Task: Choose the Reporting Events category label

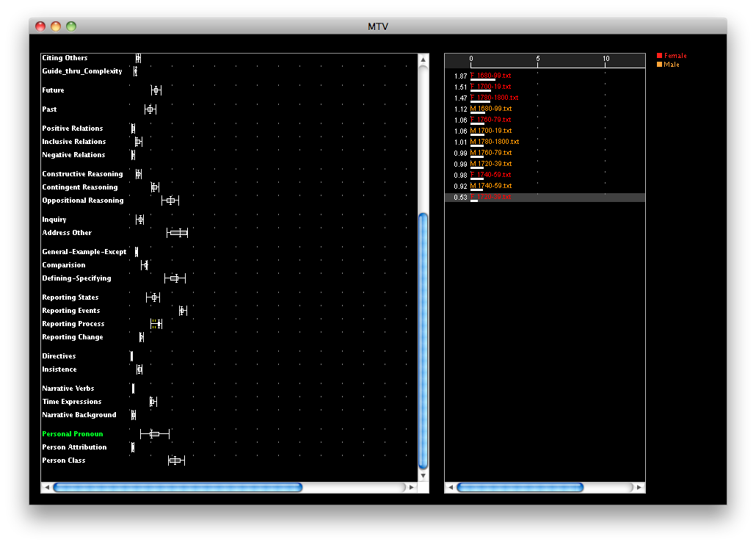Action: (x=71, y=311)
